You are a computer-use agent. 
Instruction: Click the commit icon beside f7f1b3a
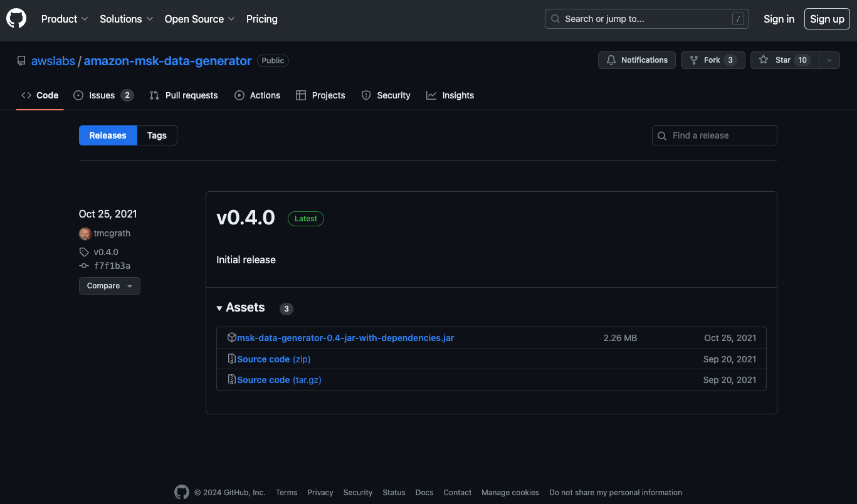coord(83,265)
